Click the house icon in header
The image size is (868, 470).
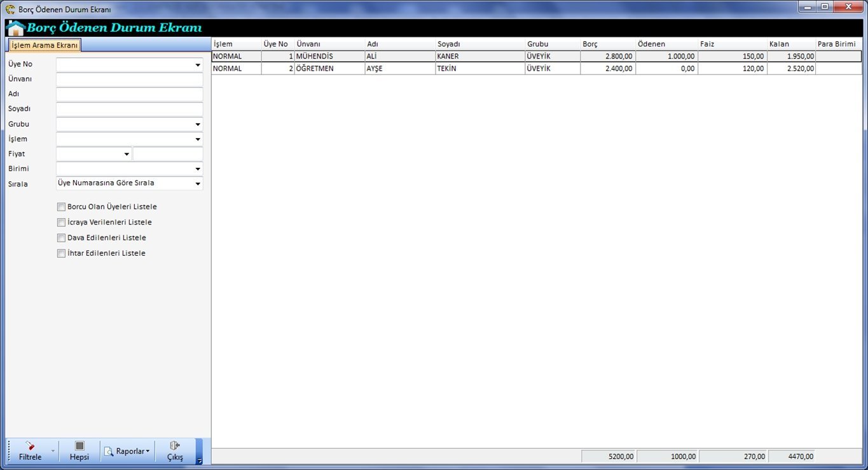pos(15,28)
